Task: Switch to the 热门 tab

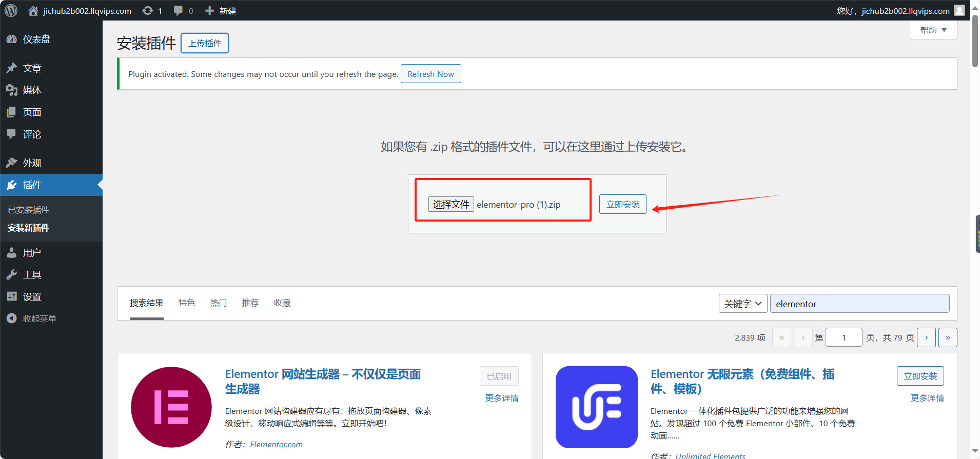Action: (x=219, y=303)
